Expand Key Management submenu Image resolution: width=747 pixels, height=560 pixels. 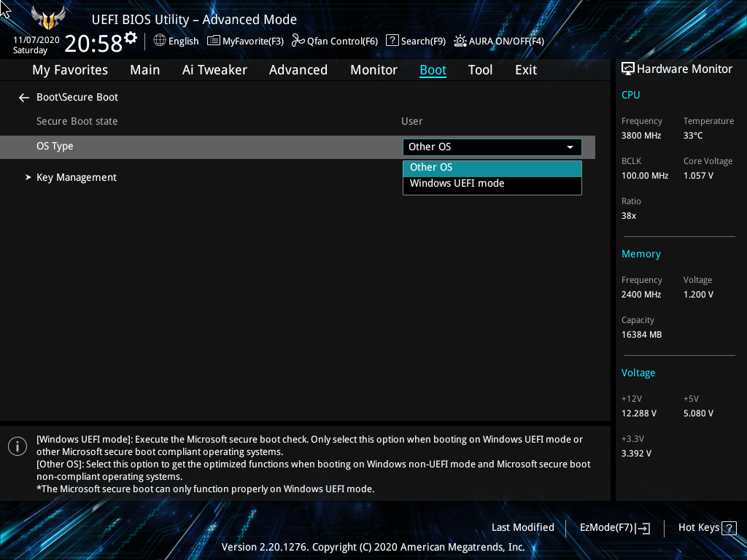[x=76, y=177]
